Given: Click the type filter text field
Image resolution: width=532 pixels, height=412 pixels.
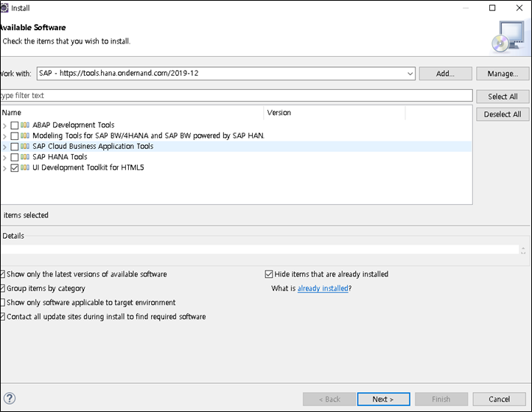Looking at the screenshot, I should pyautogui.click(x=236, y=95).
